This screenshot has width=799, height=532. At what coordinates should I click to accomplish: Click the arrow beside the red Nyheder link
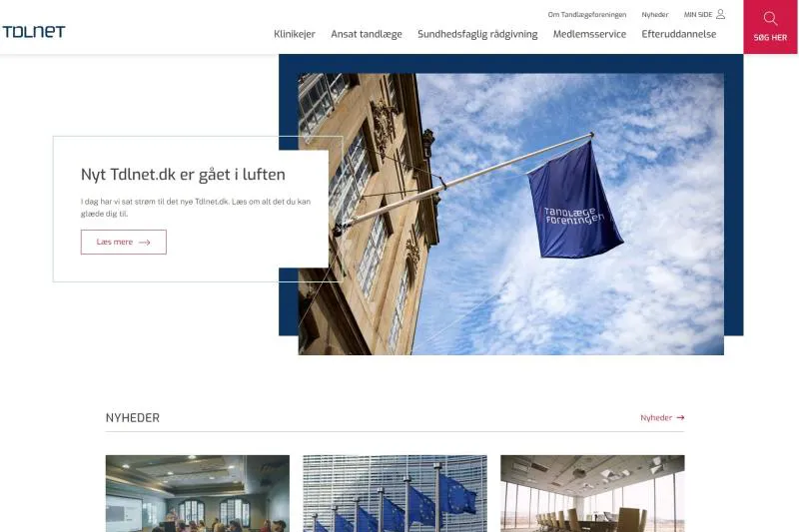(680, 418)
